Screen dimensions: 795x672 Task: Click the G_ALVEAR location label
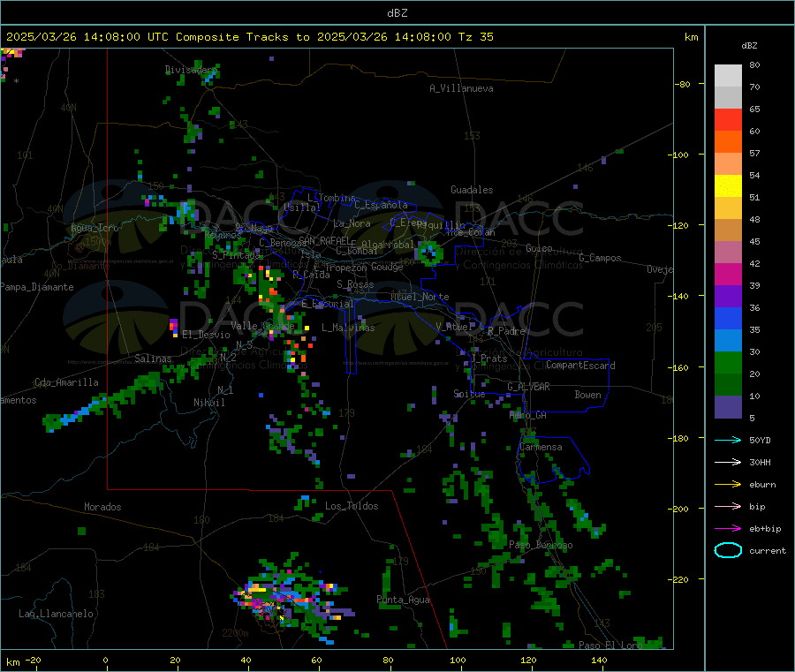pyautogui.click(x=528, y=387)
